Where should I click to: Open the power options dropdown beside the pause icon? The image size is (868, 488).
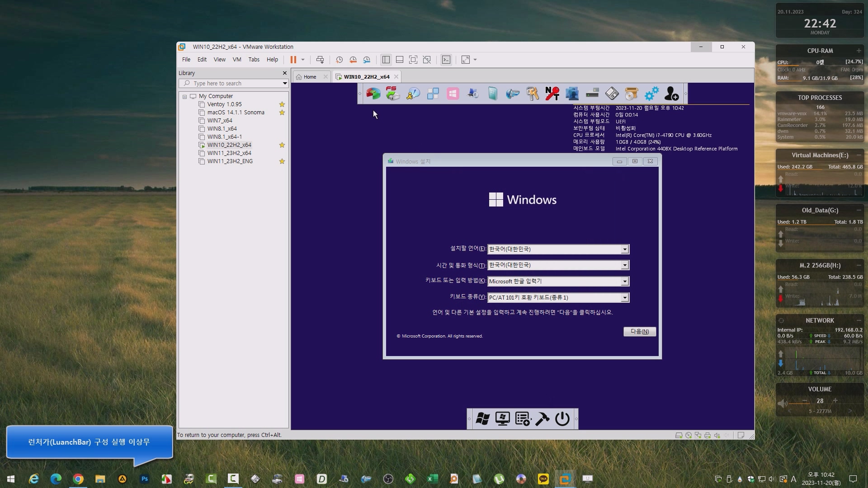coord(303,60)
